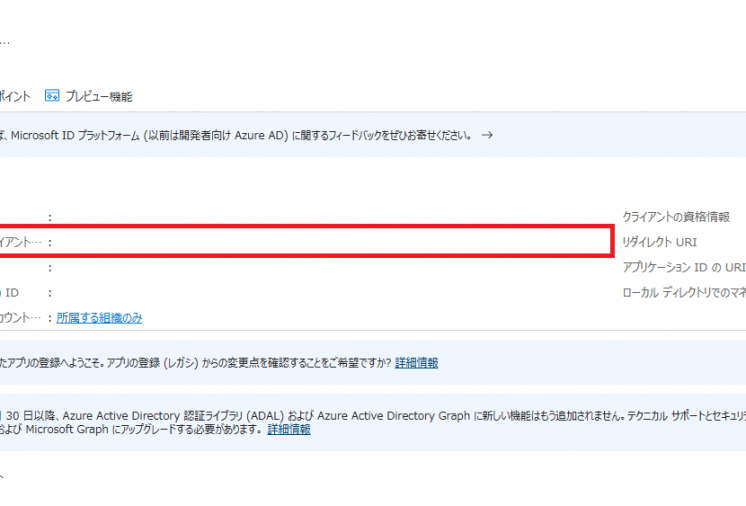The image size is (746, 506).
Task: Open the 所属する組織のみ link
Action: (99, 318)
